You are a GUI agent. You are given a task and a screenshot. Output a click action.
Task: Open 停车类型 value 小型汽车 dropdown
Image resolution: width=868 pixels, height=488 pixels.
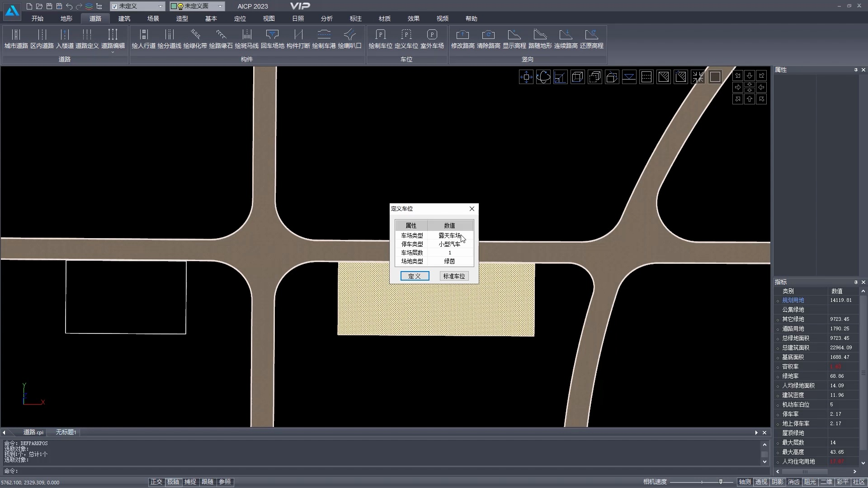click(x=450, y=244)
